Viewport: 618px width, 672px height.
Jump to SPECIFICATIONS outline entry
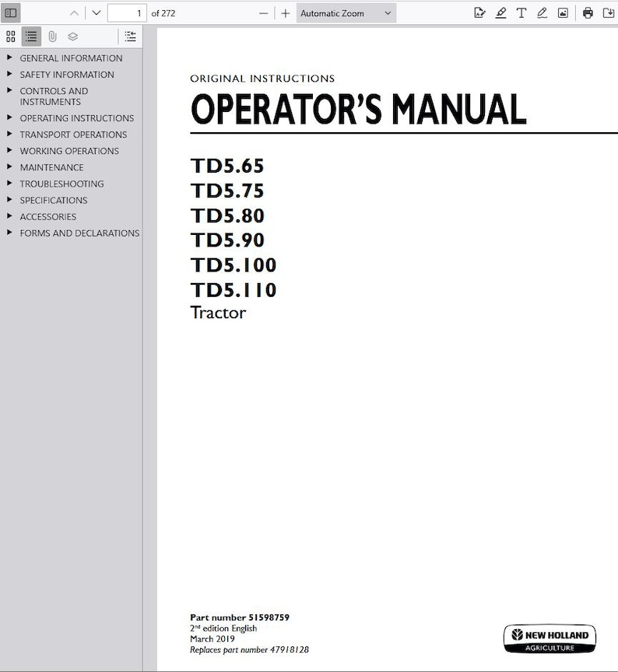point(54,200)
